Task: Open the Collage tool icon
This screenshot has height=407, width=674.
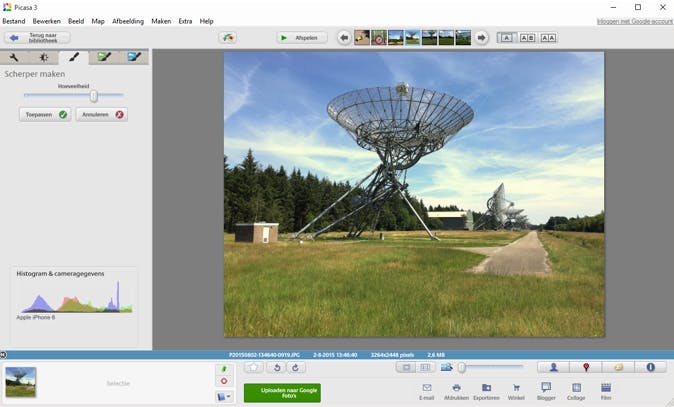Action: pos(576,389)
